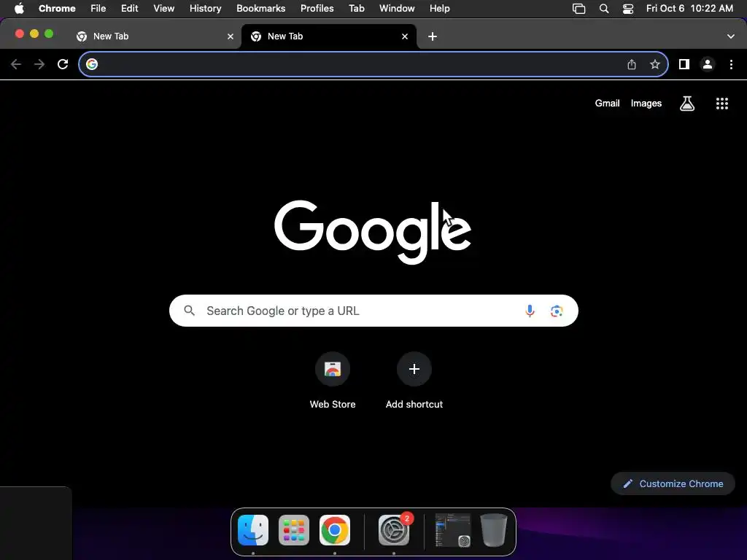Open the Profiles menu
This screenshot has height=560, width=747.
coord(317,9)
